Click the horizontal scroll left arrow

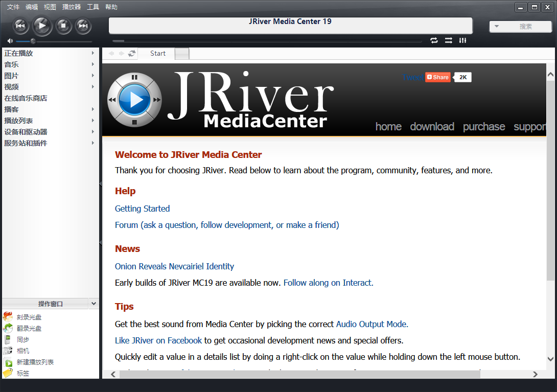[113, 374]
